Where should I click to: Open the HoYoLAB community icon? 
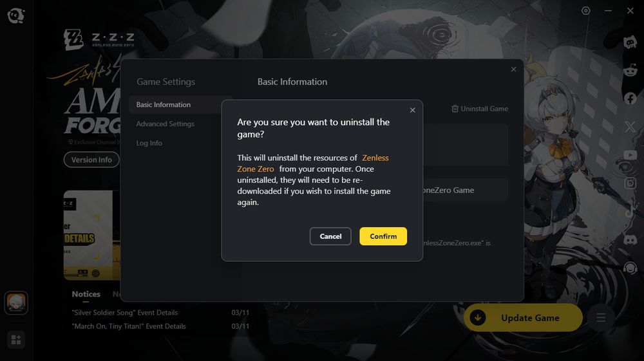[630, 42]
